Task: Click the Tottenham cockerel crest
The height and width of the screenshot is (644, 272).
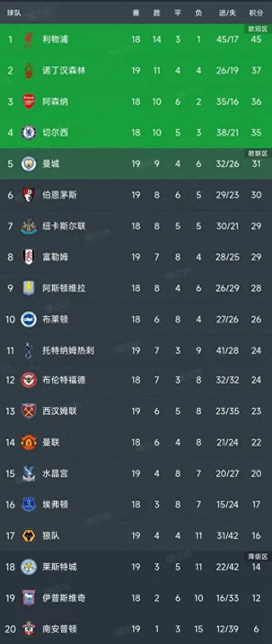Action: tap(28, 350)
